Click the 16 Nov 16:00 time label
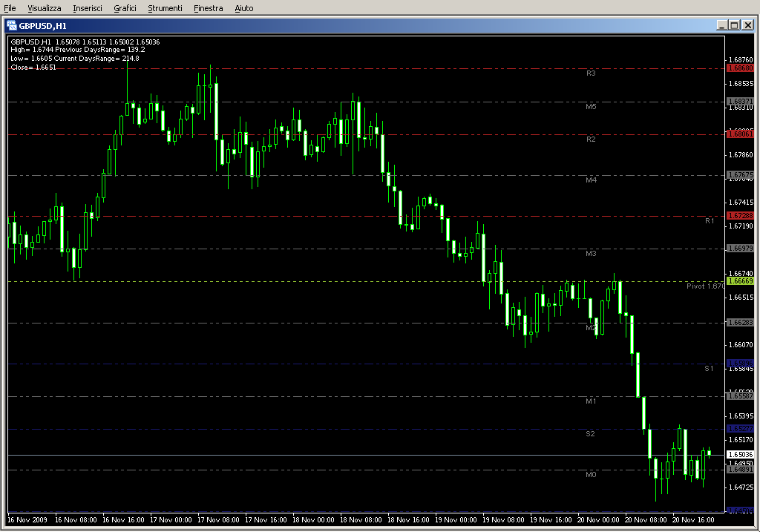Image resolution: width=760 pixels, height=532 pixels. pyautogui.click(x=123, y=520)
